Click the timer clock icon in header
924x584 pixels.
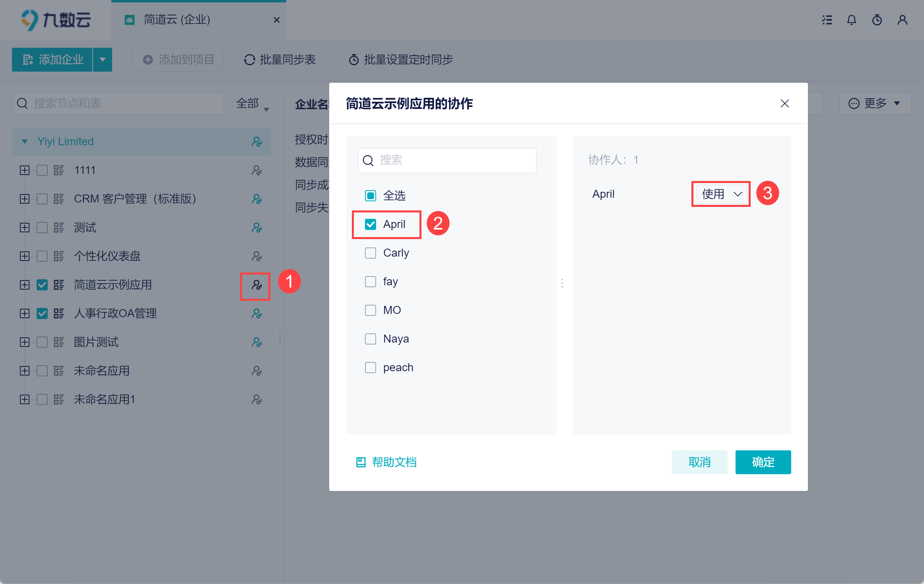tap(877, 20)
